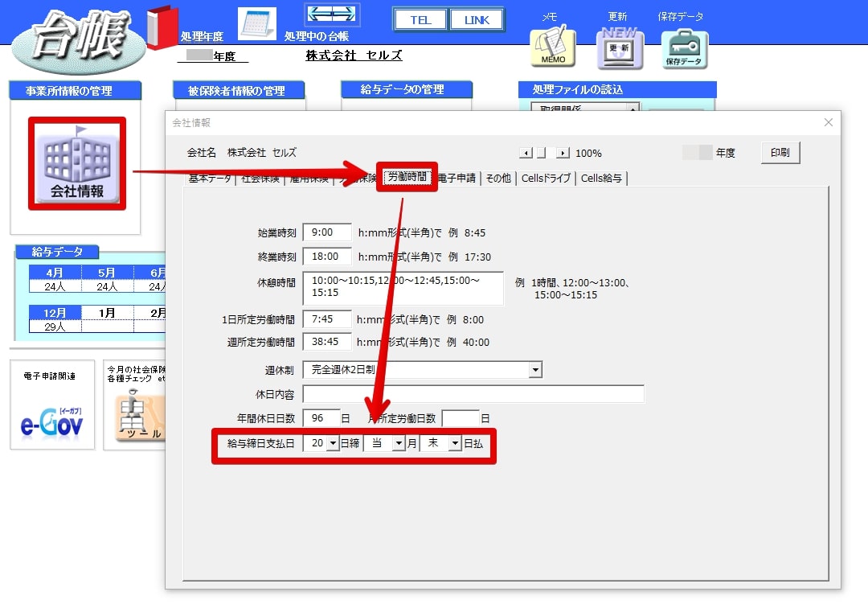Open the 会社情報 building icon
The height and width of the screenshot is (604, 868).
[x=77, y=164]
